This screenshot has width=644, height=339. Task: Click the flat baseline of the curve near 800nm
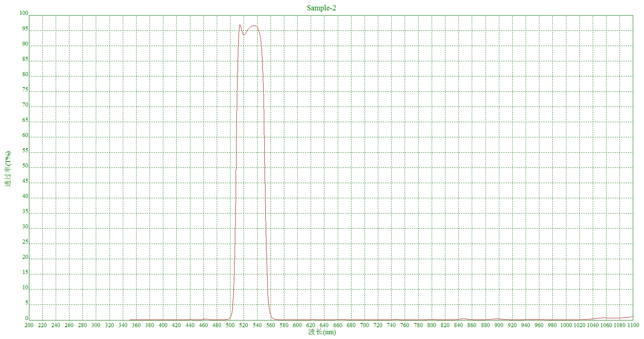pos(432,319)
